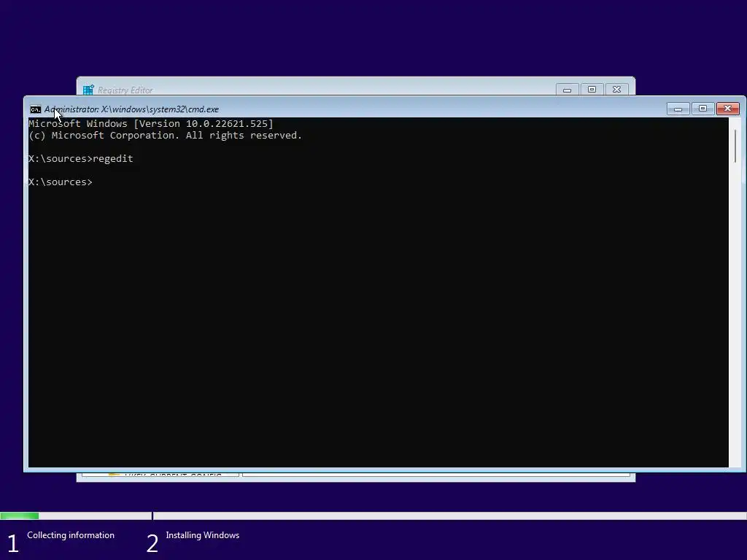Click the empty 'X:\sources>' prompt line
747x560 pixels.
(61, 182)
